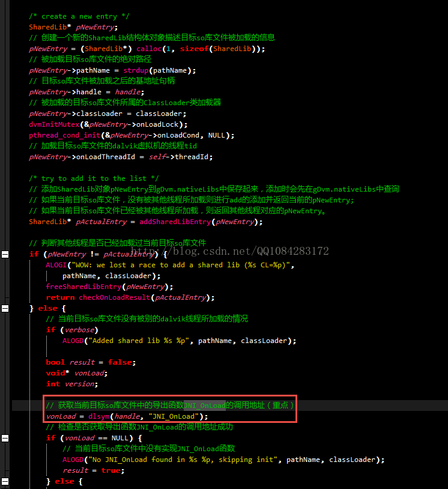Click the 'ALOGI' macro call
Viewport: 448px width, 489px height.
(x=56, y=265)
